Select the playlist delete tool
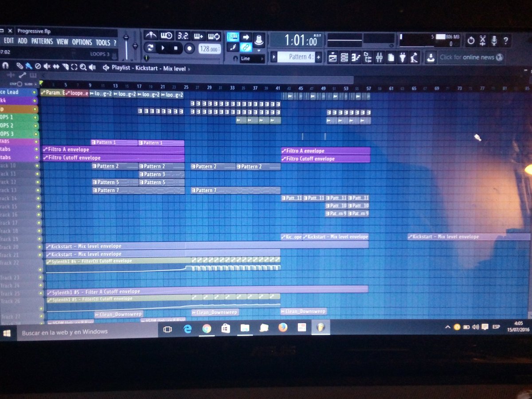 tap(38, 67)
